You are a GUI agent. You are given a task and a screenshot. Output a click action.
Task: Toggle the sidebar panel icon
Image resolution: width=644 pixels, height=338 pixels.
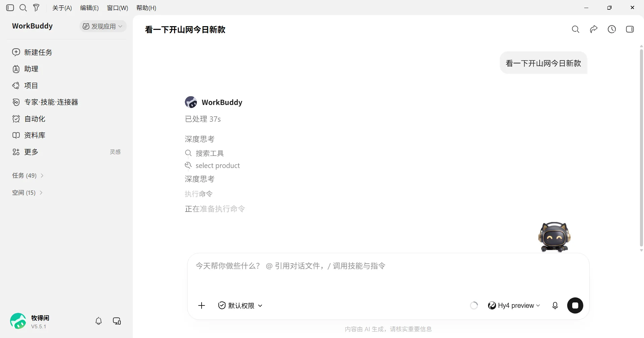point(10,8)
